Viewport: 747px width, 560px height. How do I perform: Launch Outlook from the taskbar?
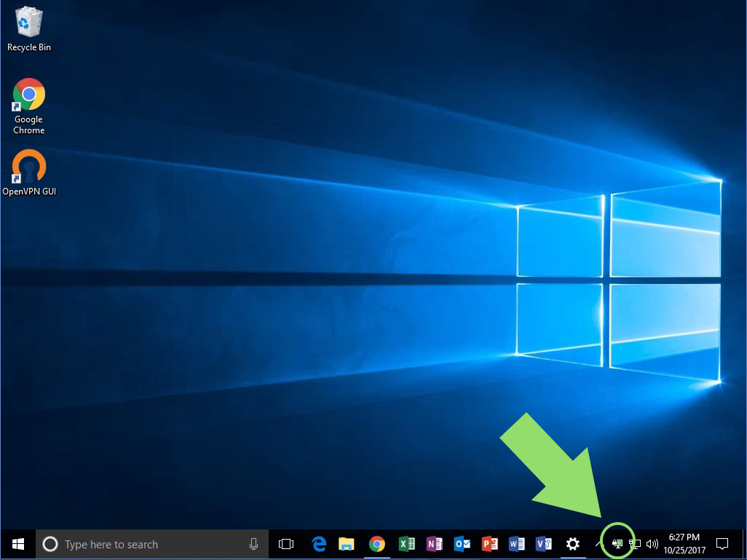click(x=462, y=544)
